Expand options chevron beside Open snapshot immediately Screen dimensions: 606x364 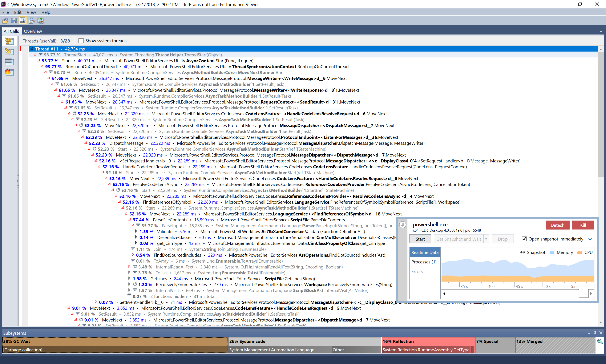coord(590,239)
